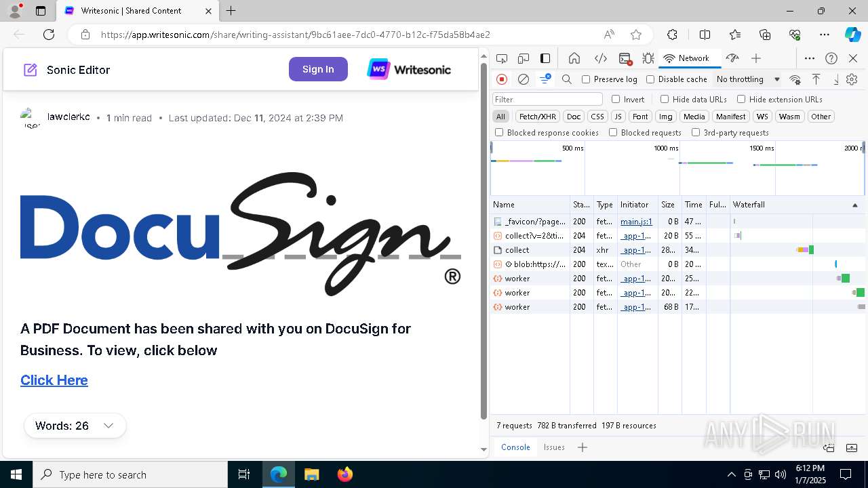Click the browser address bar URL

295,35
